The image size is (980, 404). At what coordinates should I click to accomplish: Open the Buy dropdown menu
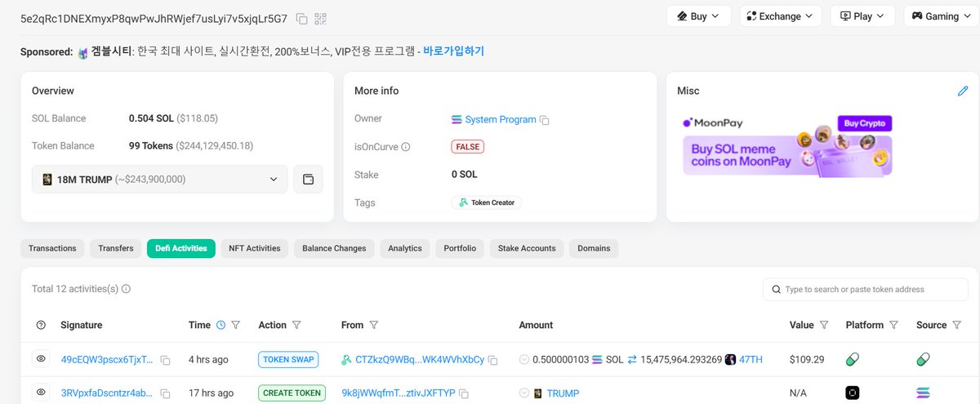click(699, 16)
